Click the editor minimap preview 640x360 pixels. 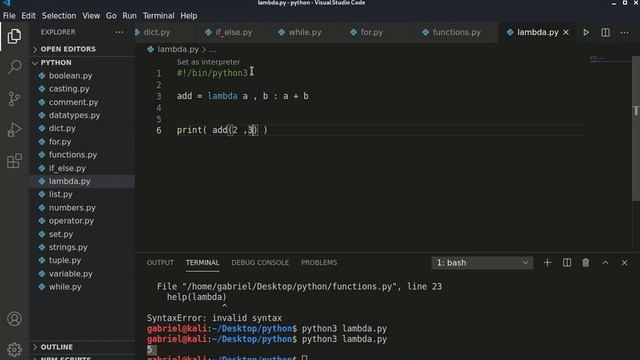(x=610, y=59)
